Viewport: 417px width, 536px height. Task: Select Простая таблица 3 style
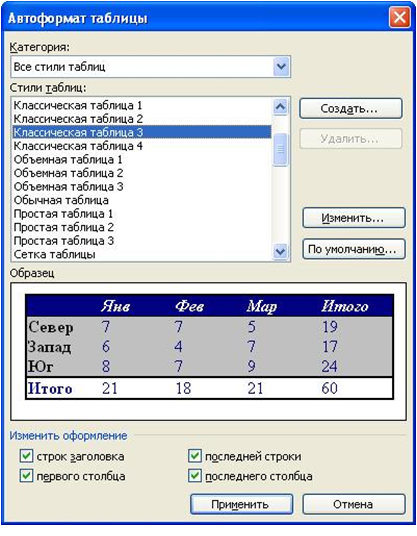tap(64, 241)
